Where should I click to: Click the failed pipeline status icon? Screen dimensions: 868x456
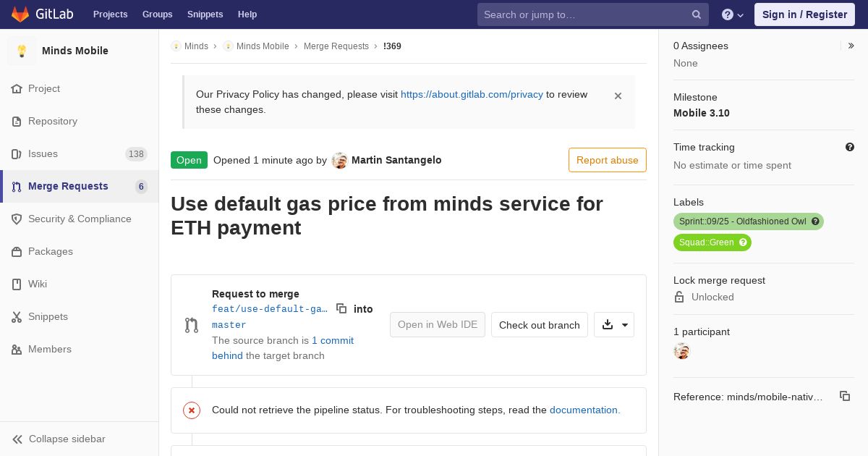pyautogui.click(x=192, y=410)
